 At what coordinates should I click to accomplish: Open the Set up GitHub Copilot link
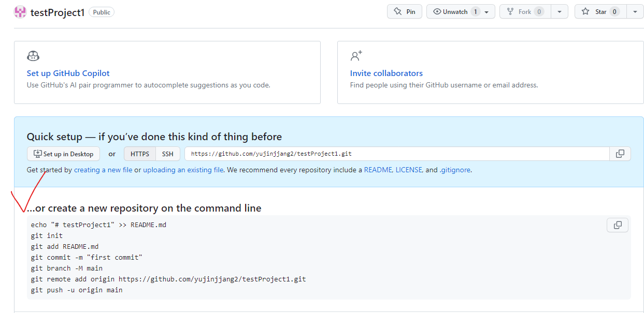coord(68,73)
